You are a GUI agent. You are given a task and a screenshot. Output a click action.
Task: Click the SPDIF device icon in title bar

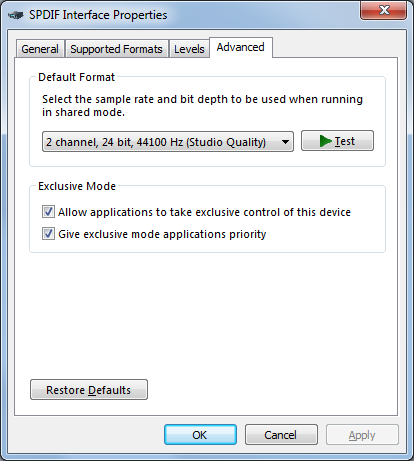[x=15, y=15]
